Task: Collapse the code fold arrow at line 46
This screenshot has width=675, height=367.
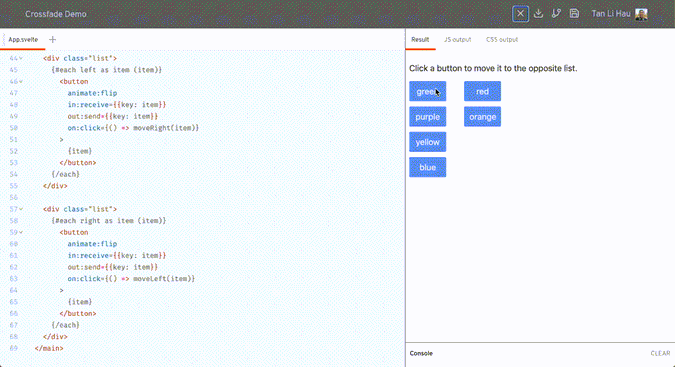Action: click(x=21, y=81)
